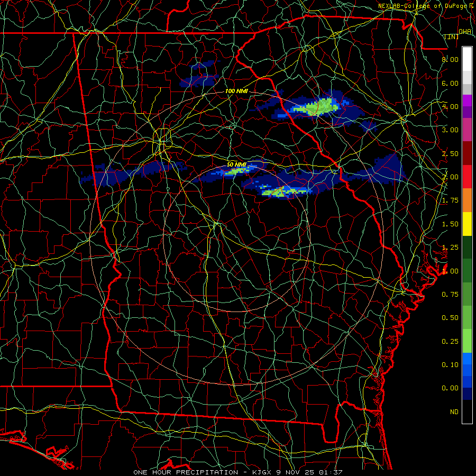This screenshot has height=476, width=476.
Task: Select the yellow legend swatch
Action: click(x=467, y=224)
